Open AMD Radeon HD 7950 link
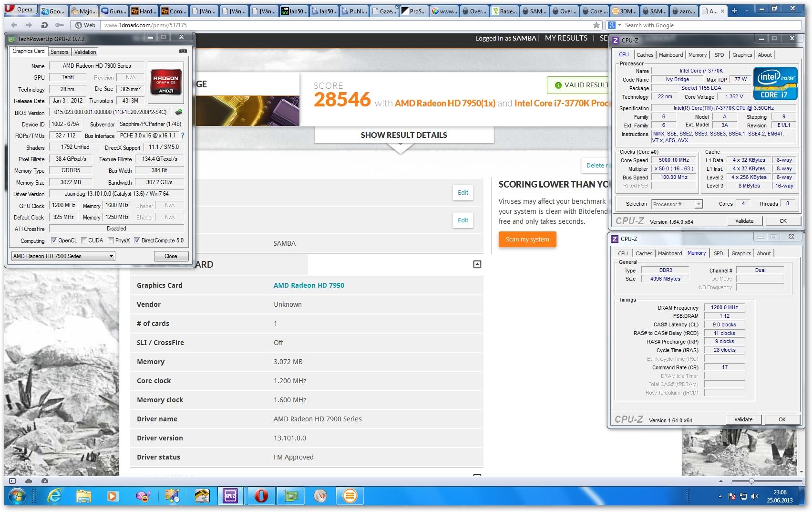The image size is (812, 512). click(x=309, y=285)
